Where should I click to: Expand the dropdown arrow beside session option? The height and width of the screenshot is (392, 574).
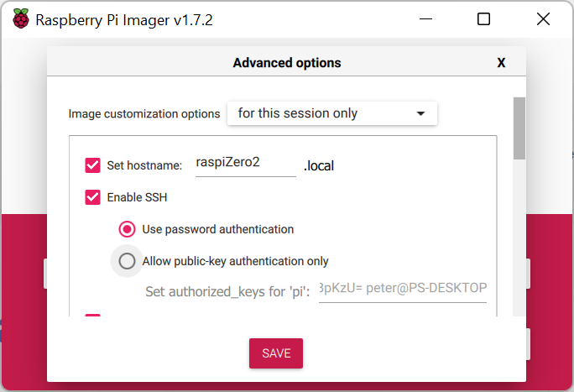pos(420,113)
